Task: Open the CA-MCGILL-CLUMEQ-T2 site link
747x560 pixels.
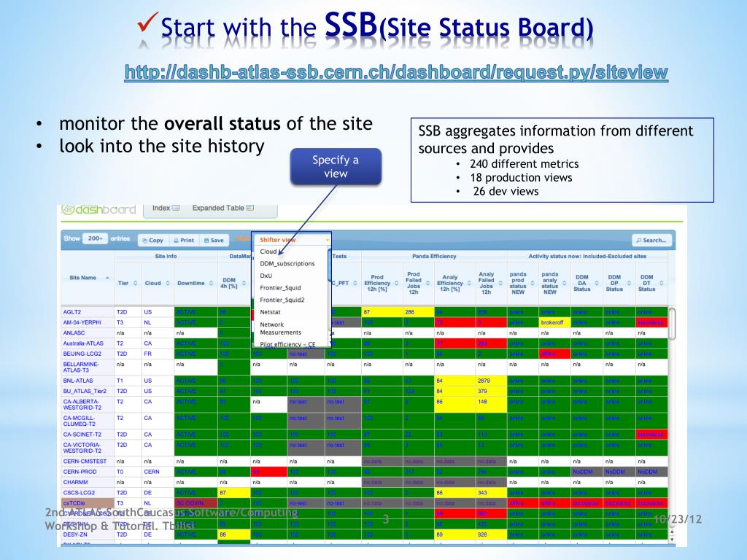Action: [x=80, y=421]
